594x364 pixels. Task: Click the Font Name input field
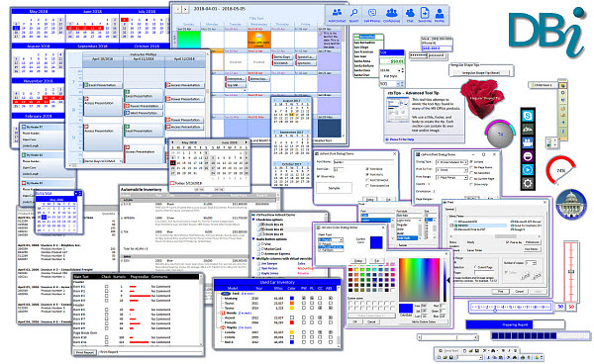point(363,161)
